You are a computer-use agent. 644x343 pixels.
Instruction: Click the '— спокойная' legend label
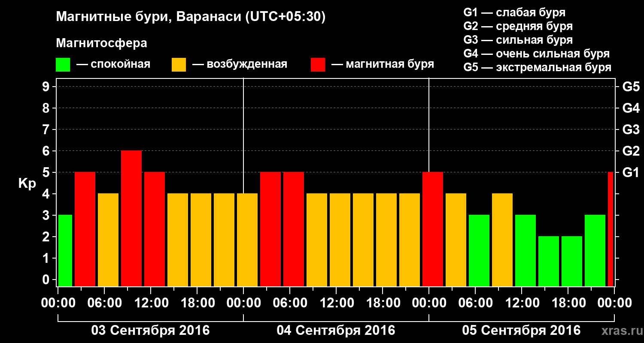click(113, 64)
